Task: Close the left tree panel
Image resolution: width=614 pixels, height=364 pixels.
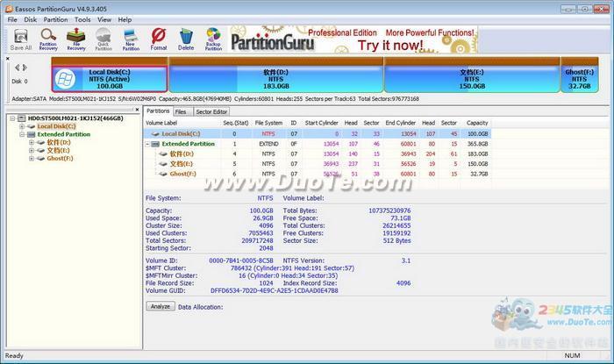Action: tap(137, 110)
